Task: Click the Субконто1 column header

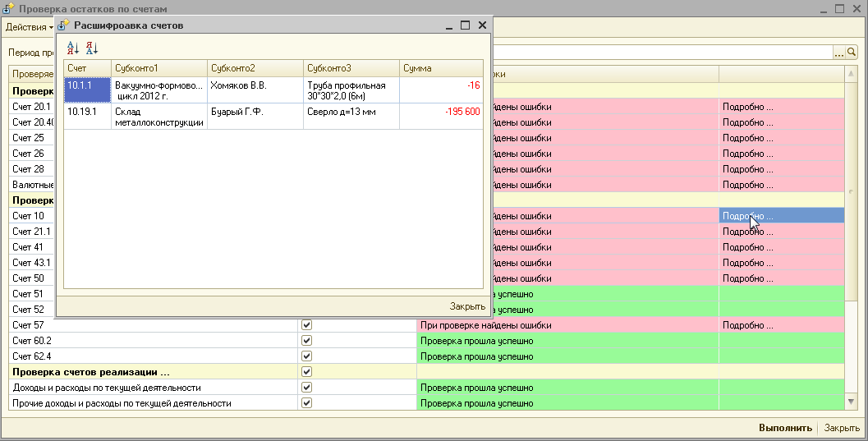Action: 158,68
